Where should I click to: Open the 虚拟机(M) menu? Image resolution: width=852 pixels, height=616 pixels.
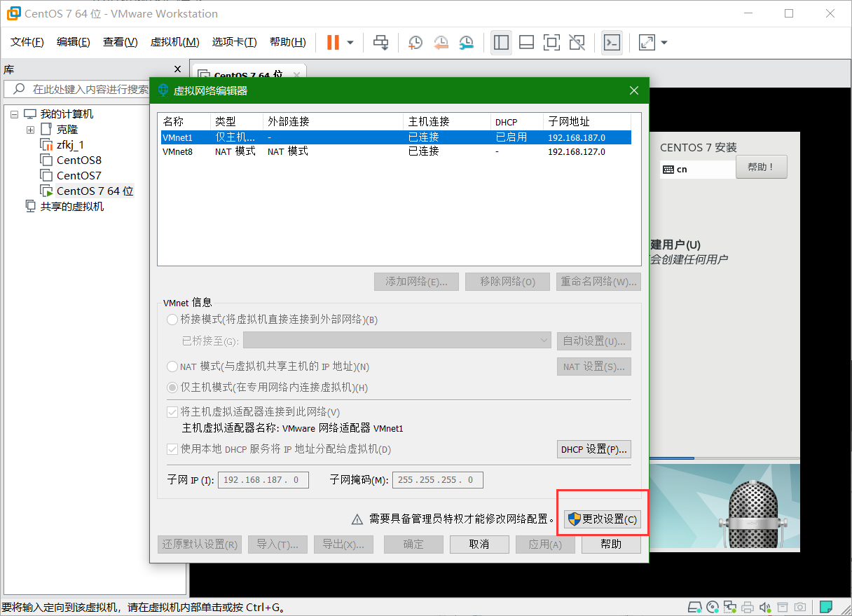coord(174,42)
